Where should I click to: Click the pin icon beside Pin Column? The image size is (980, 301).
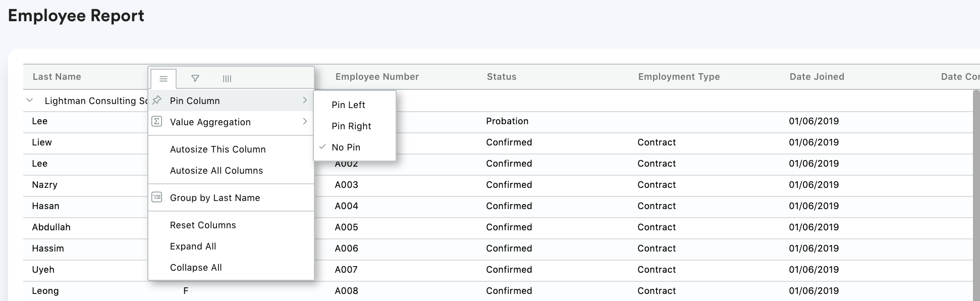tap(157, 100)
